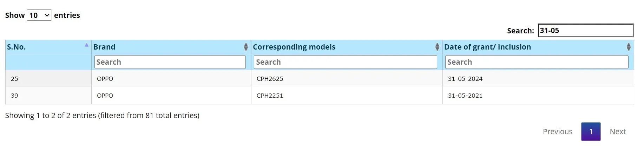Click the Corresponding models header text
The image size is (644, 149).
(x=294, y=47)
